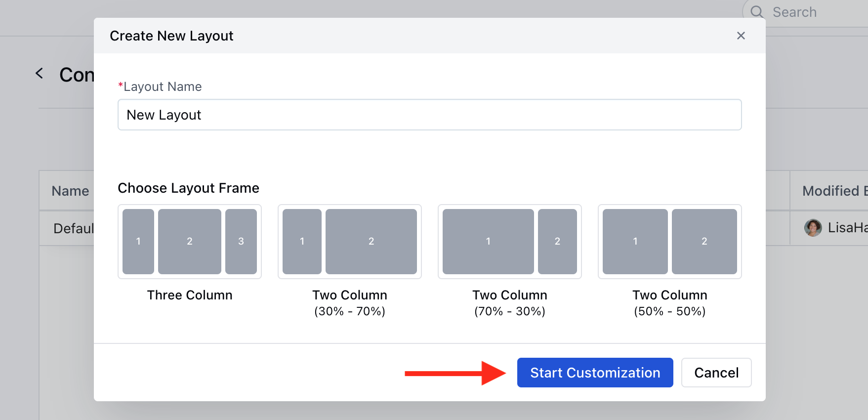Cancel the new layout dialog
Viewport: 868px width, 420px height.
(716, 373)
